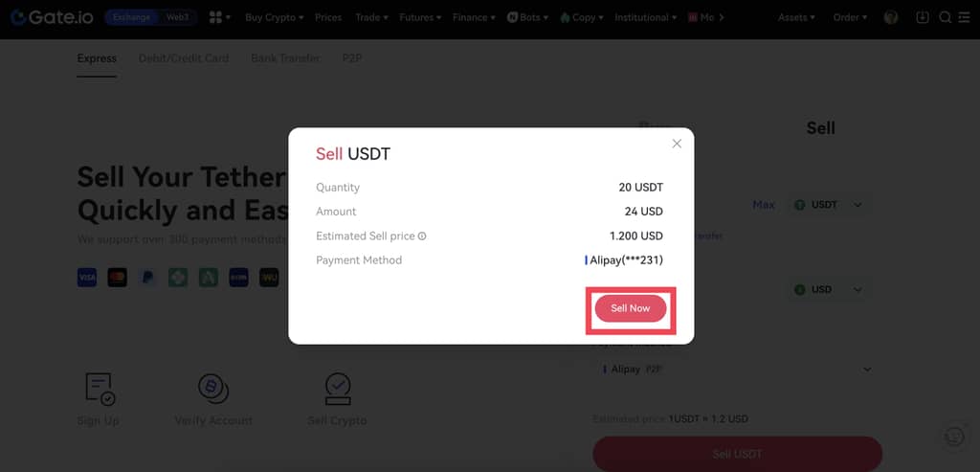The width and height of the screenshot is (980, 472).
Task: Switch to Web3 mode toggle
Action: 177,17
